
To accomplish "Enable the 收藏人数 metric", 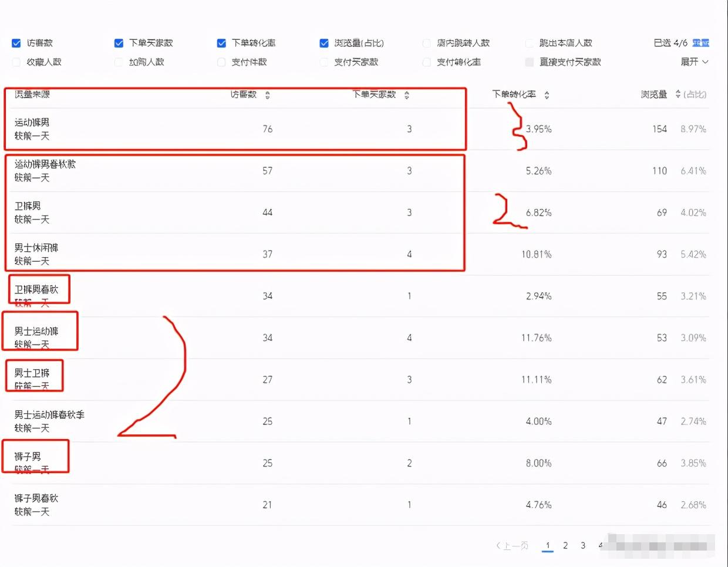I will point(16,62).
